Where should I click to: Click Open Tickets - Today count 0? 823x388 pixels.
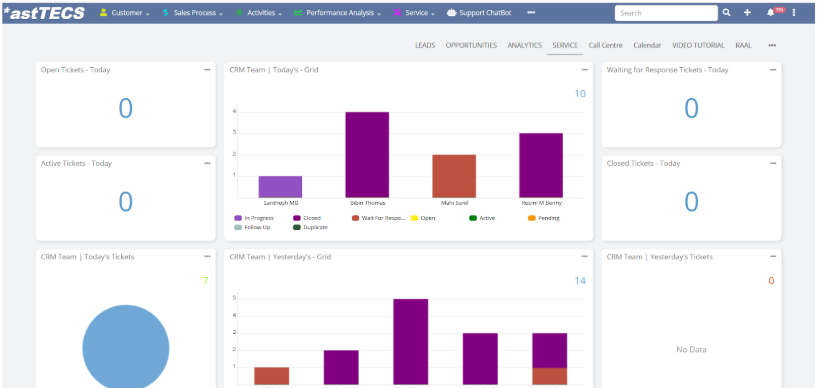[125, 108]
